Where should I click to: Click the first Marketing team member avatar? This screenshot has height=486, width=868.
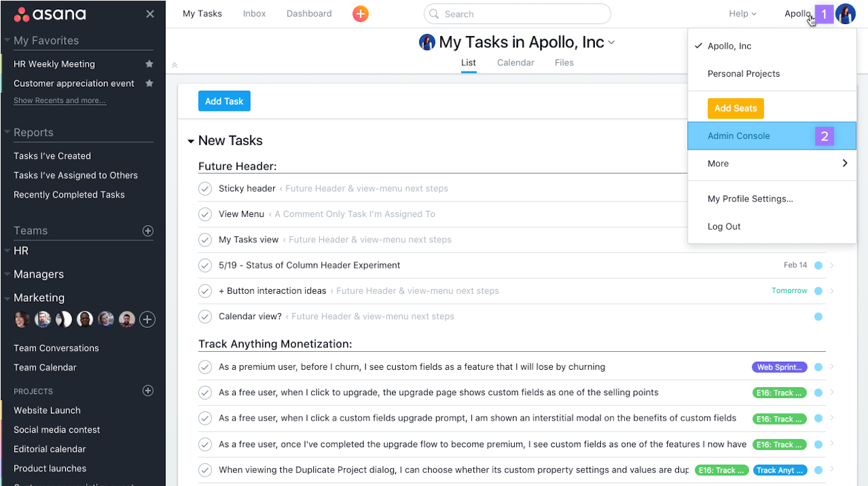[x=21, y=320]
